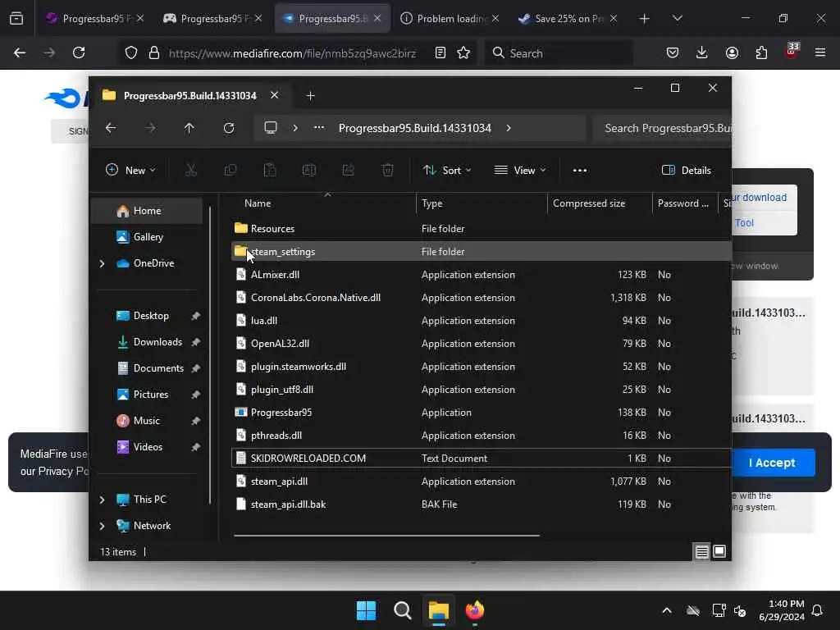Click the Rename icon in Explorer toolbar
Viewport: 840px width, 630px height.
tap(309, 171)
